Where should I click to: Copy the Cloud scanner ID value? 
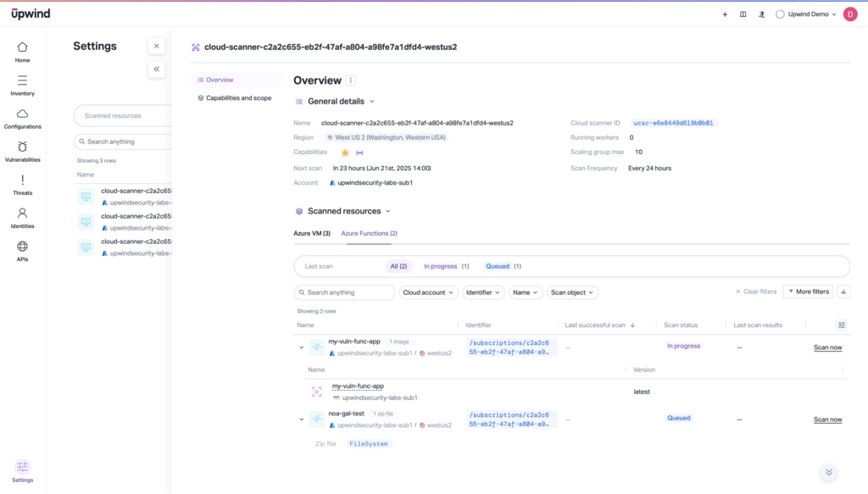click(x=673, y=124)
